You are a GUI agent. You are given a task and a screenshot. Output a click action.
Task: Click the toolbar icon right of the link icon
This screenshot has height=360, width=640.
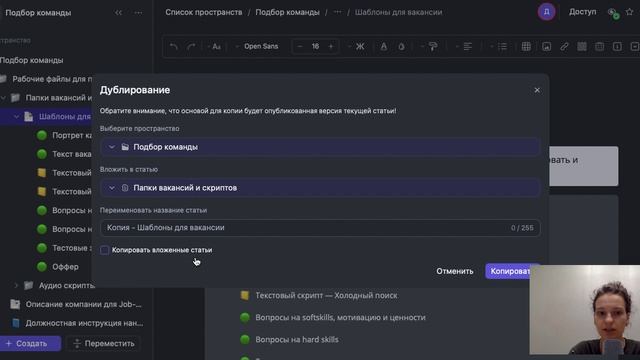coord(582,47)
